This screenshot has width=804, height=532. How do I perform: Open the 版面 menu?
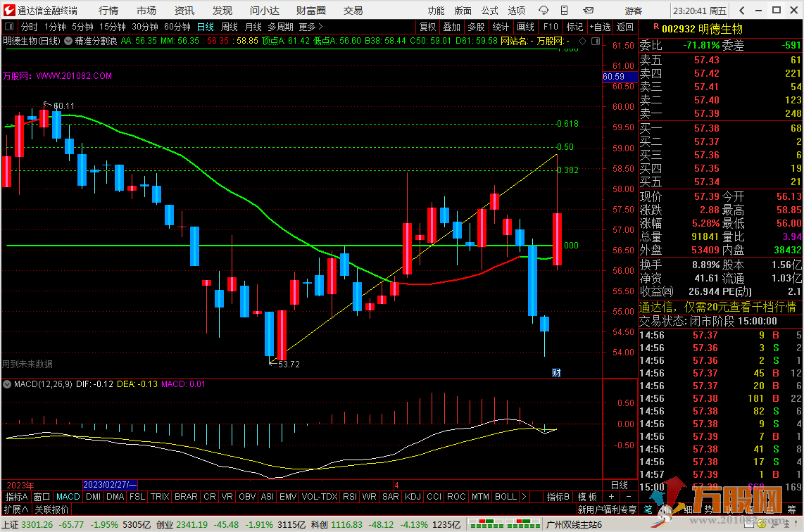(463, 11)
